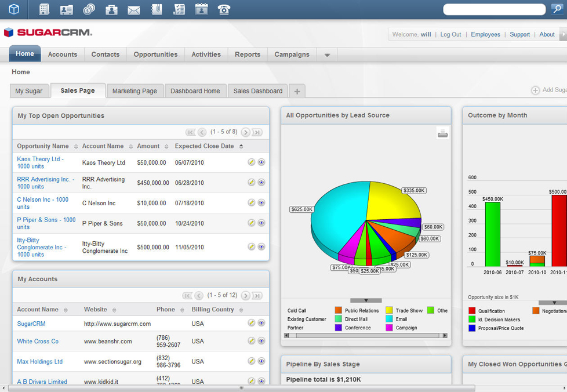
Task: Click into the top search field
Action: pos(494,9)
